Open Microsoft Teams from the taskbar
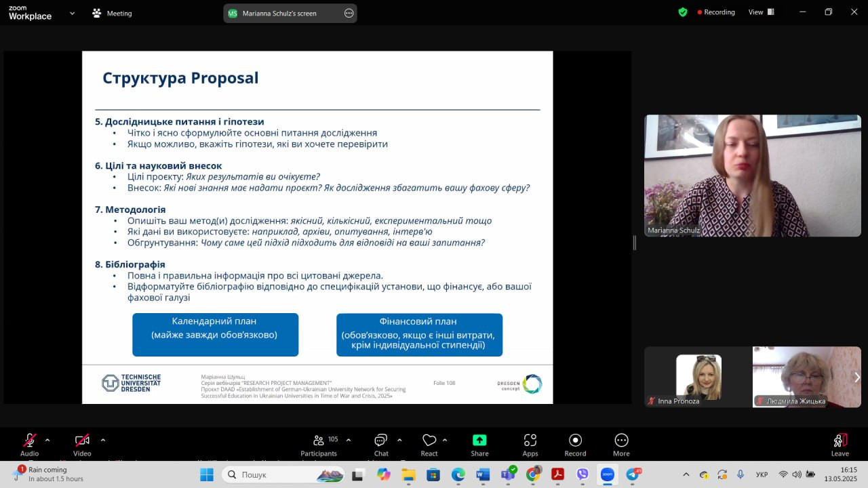 tap(508, 474)
